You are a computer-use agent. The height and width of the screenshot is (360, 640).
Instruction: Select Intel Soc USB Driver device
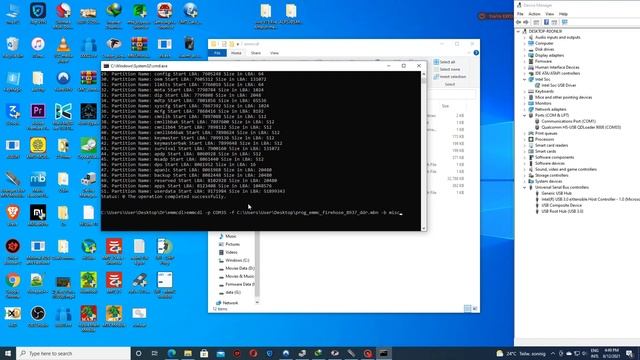coord(555,85)
